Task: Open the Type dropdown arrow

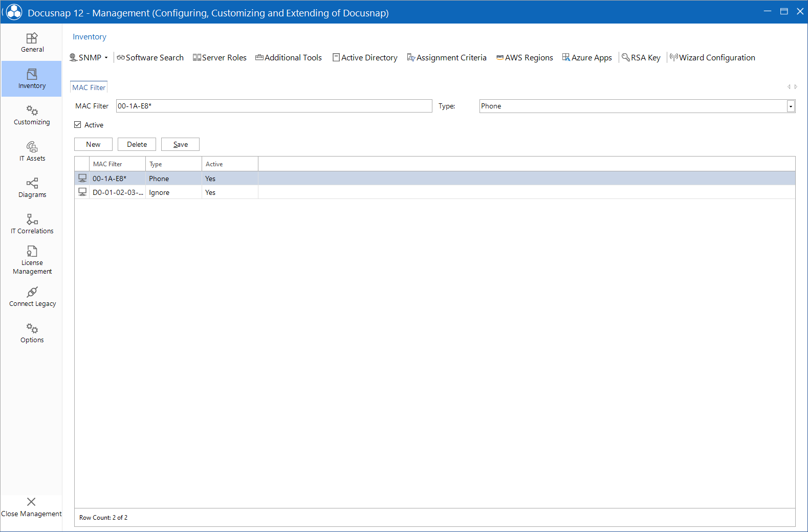Action: coord(791,106)
